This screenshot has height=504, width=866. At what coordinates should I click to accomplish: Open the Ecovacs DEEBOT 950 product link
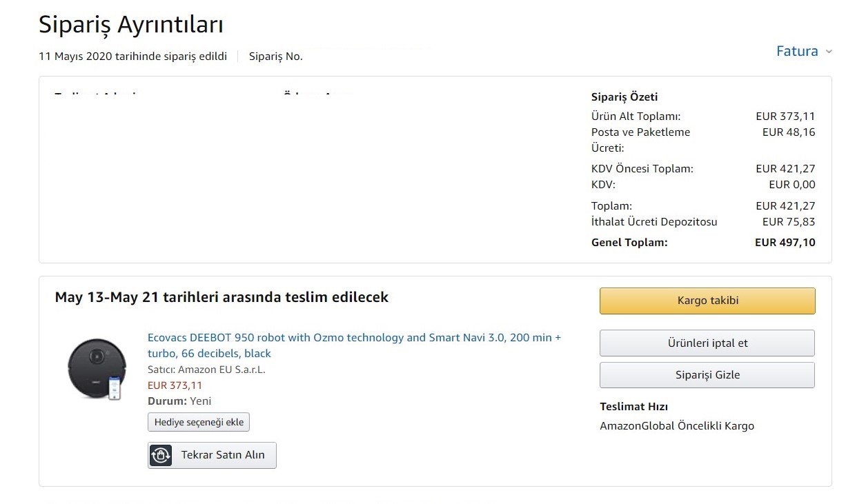(x=354, y=345)
